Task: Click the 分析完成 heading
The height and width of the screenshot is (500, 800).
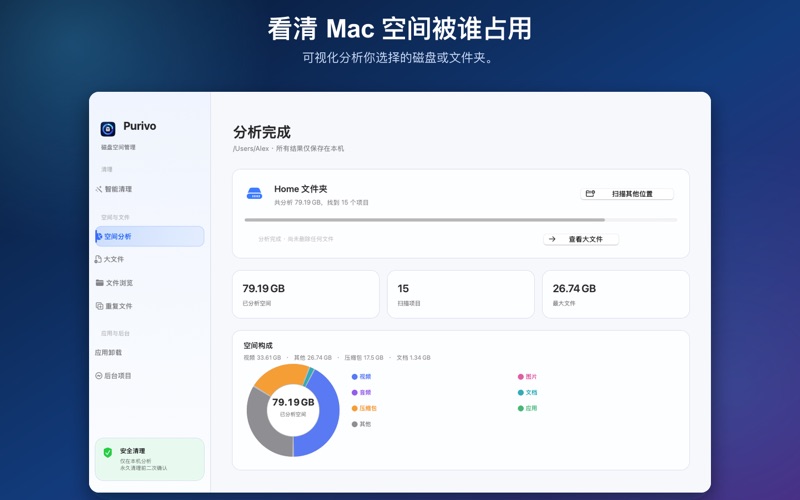Action: coord(262,132)
